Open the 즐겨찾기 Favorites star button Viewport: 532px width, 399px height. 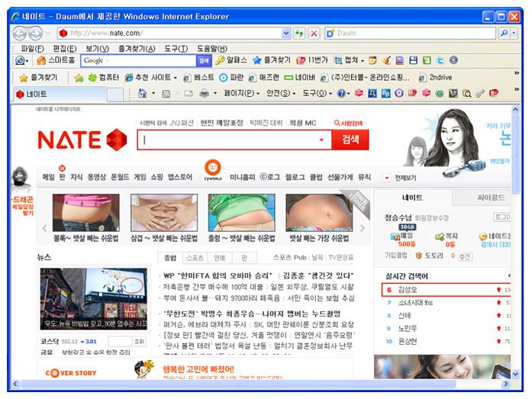click(38, 78)
